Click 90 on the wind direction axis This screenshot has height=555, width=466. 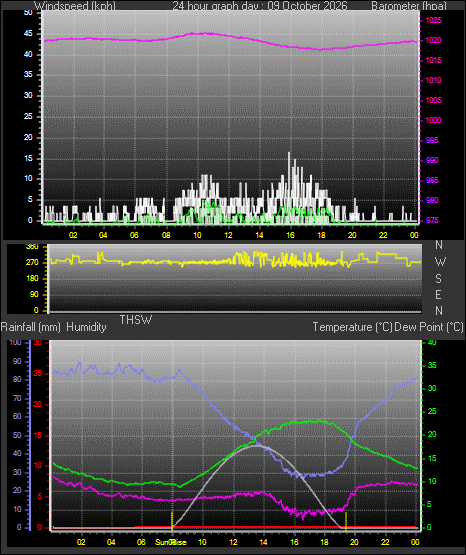click(x=34, y=294)
